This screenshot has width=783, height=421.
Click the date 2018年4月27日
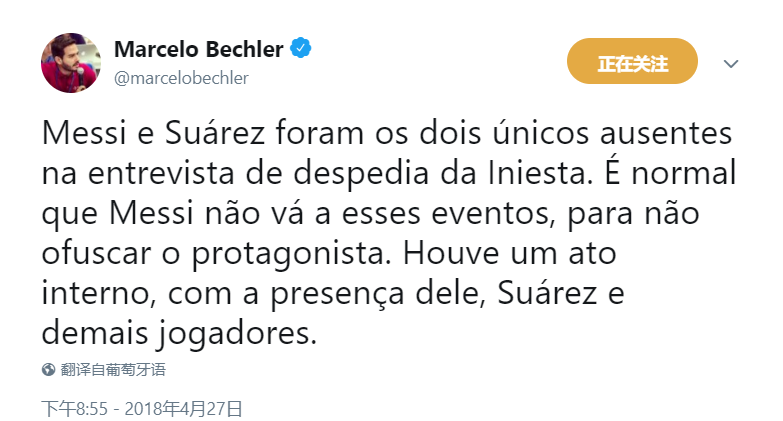click(x=183, y=409)
